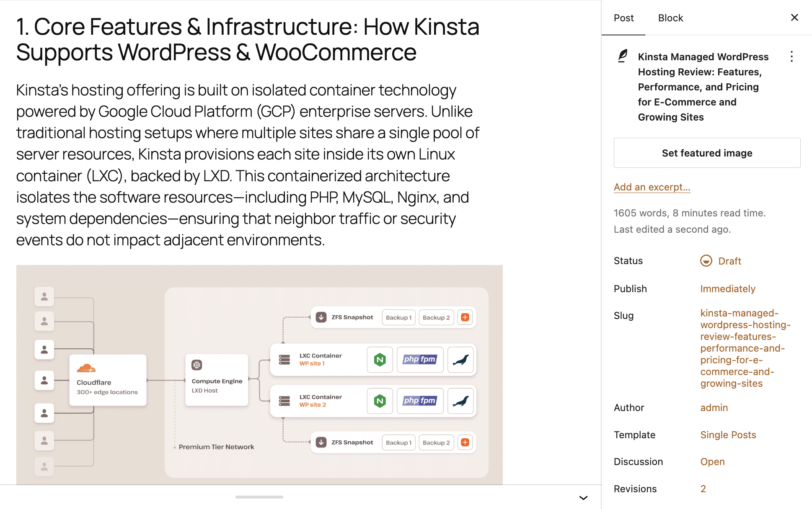812x509 pixels.
Task: Open the Publish Immediately schedule
Action: pyautogui.click(x=728, y=289)
